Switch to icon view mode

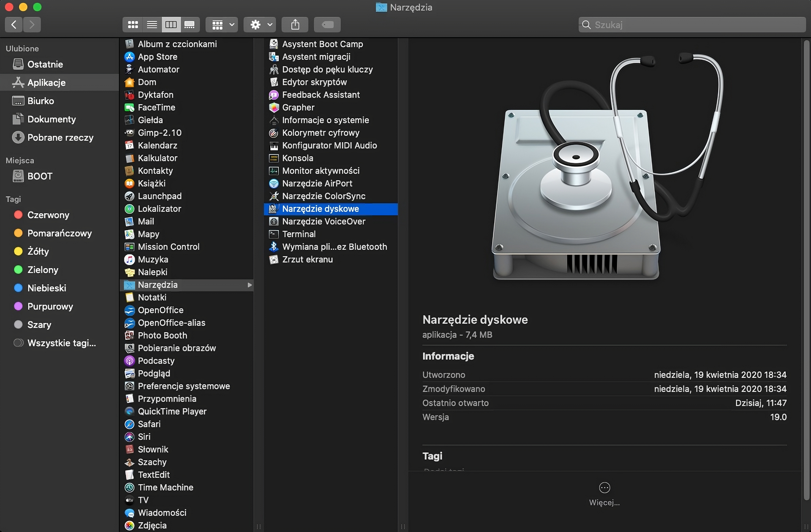[133, 24]
